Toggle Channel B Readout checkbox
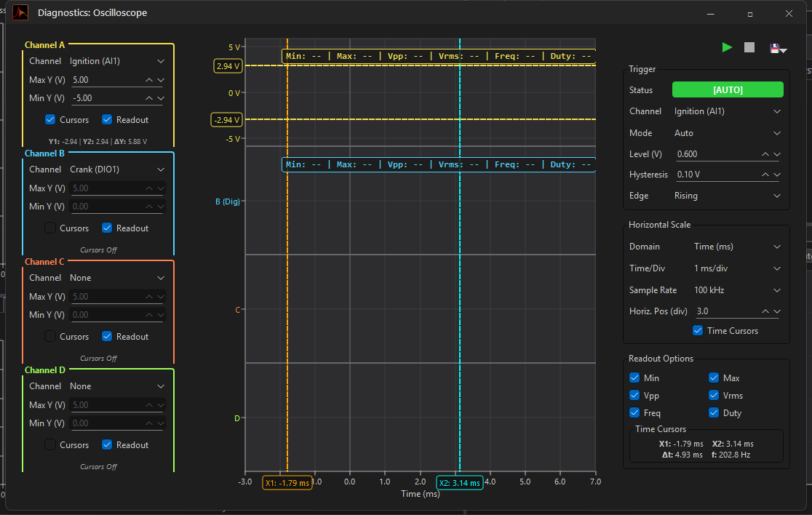Image resolution: width=812 pixels, height=515 pixels. 107,228
